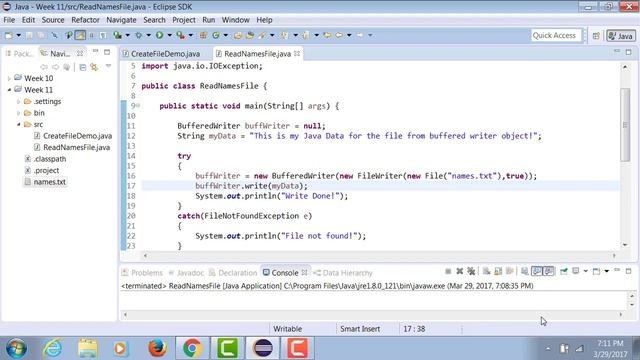Open the Debug button dropdown arrow
Screen dimensions: 640x360
[149, 36]
